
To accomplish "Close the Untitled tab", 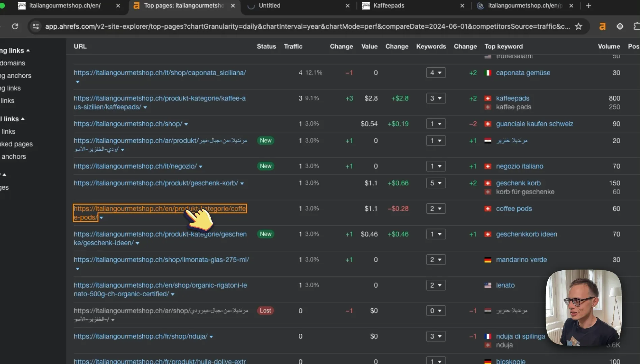I will [348, 6].
